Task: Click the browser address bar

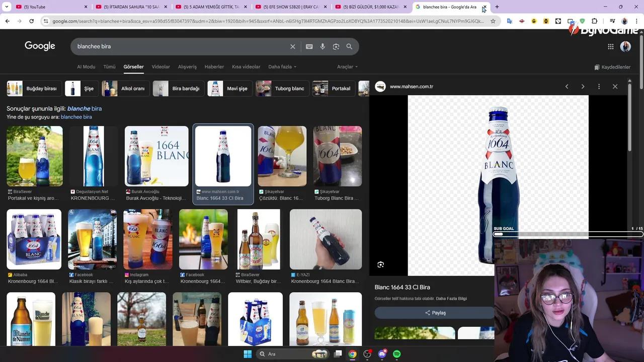Action: (x=268, y=21)
